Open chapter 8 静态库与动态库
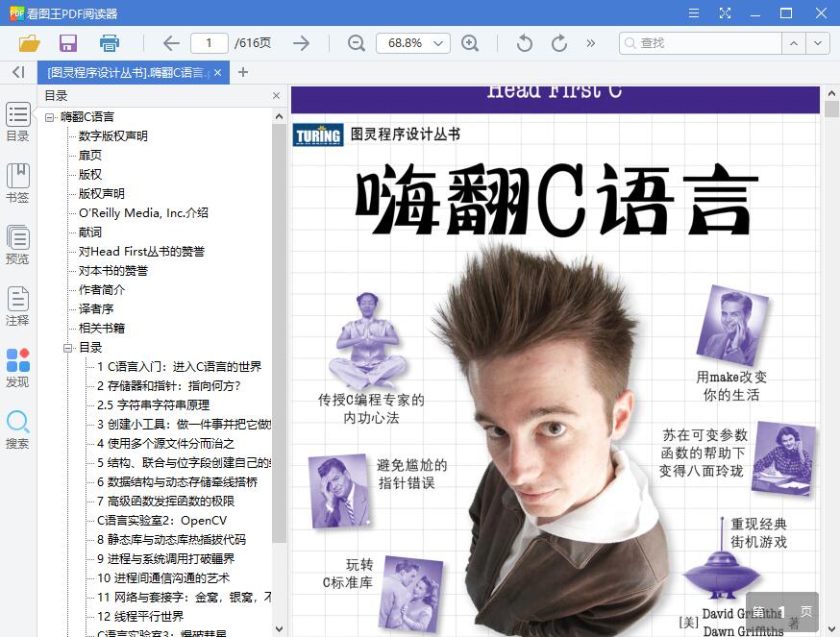The height and width of the screenshot is (637, 840). pyautogui.click(x=171, y=540)
